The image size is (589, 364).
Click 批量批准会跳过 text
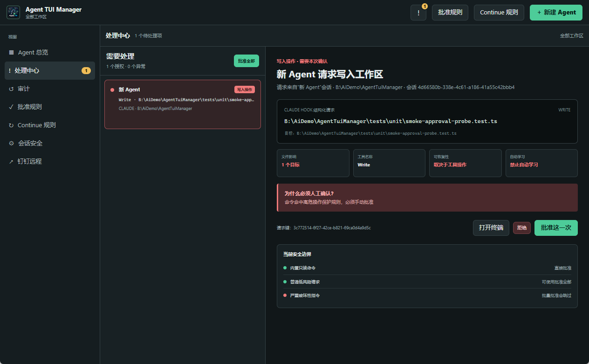click(x=556, y=295)
